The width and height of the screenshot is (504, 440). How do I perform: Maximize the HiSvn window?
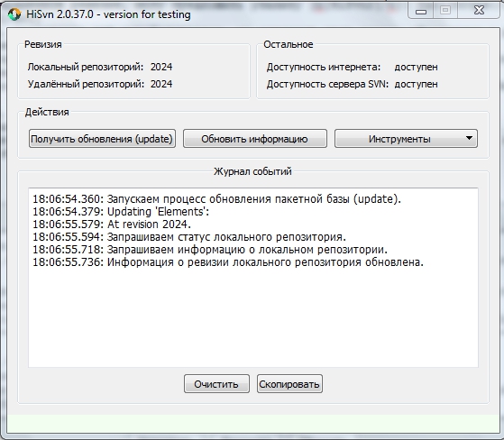(445, 11)
